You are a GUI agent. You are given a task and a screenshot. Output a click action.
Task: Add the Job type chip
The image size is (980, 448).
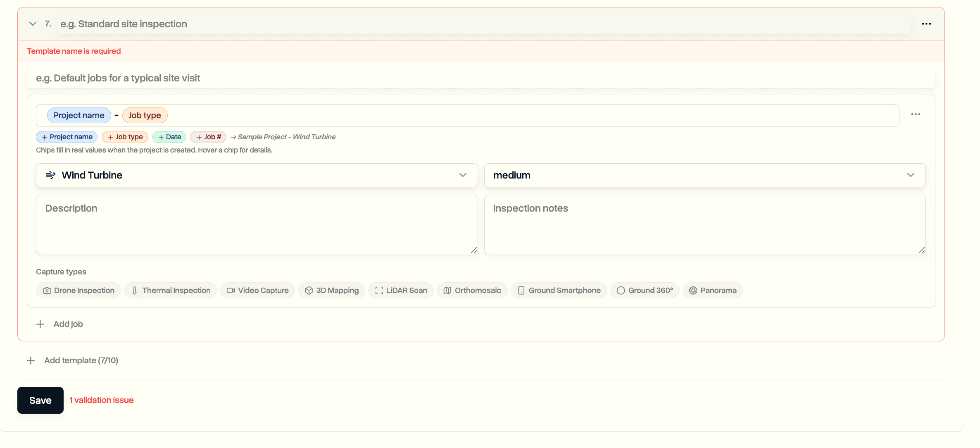[125, 137]
